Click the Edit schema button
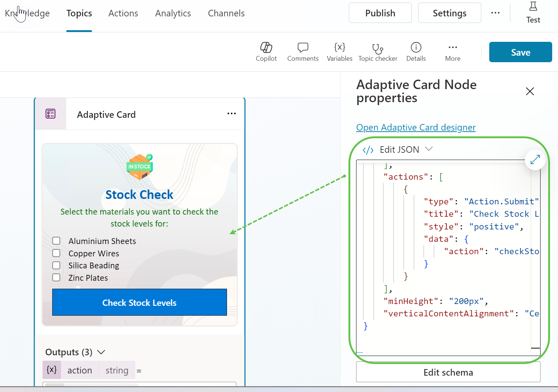 pyautogui.click(x=448, y=372)
